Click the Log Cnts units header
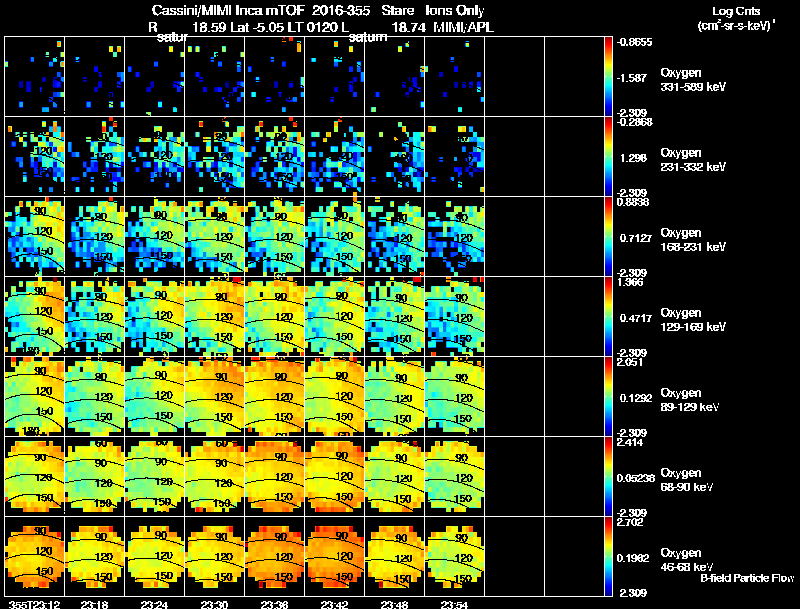 [736, 19]
